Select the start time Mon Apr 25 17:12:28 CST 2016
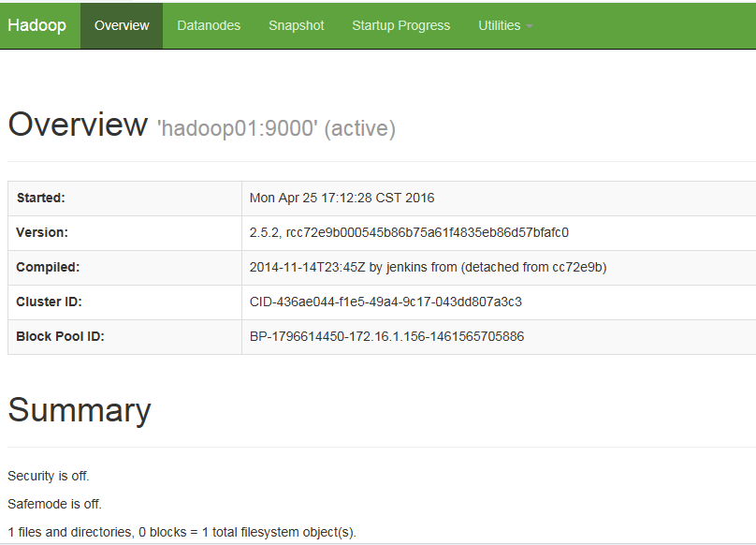Viewport: 756px width, 545px height. (342, 198)
